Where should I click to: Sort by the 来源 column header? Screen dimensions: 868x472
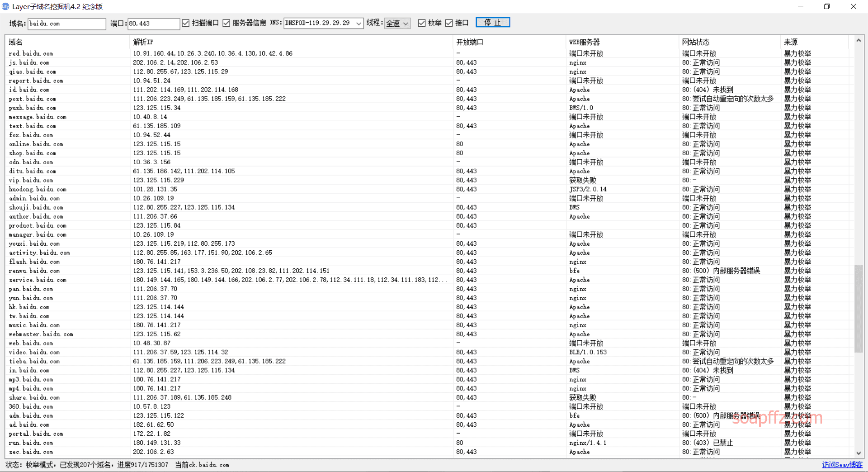(x=815, y=42)
